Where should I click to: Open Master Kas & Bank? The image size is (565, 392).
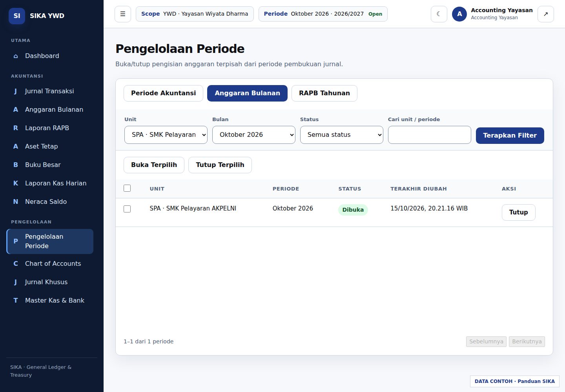tap(50, 300)
